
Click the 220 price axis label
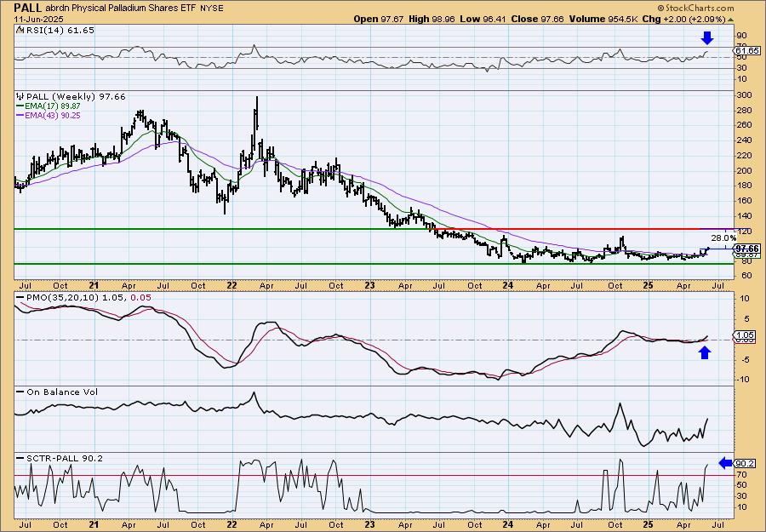pos(745,156)
